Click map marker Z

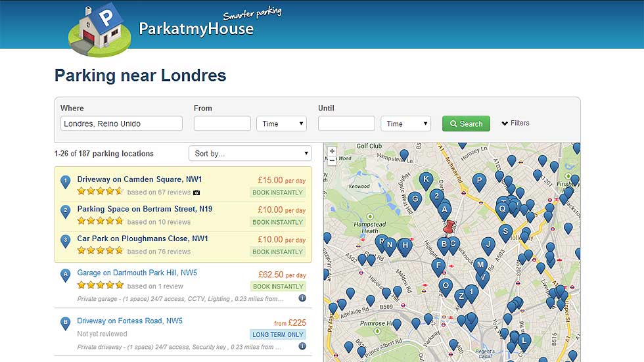[x=461, y=298]
